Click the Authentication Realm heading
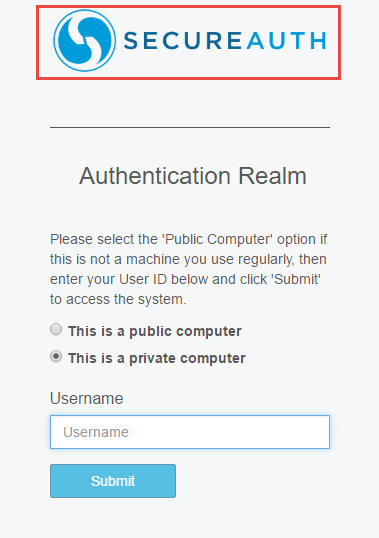Viewport: 379px width, 538px height. 193,176
